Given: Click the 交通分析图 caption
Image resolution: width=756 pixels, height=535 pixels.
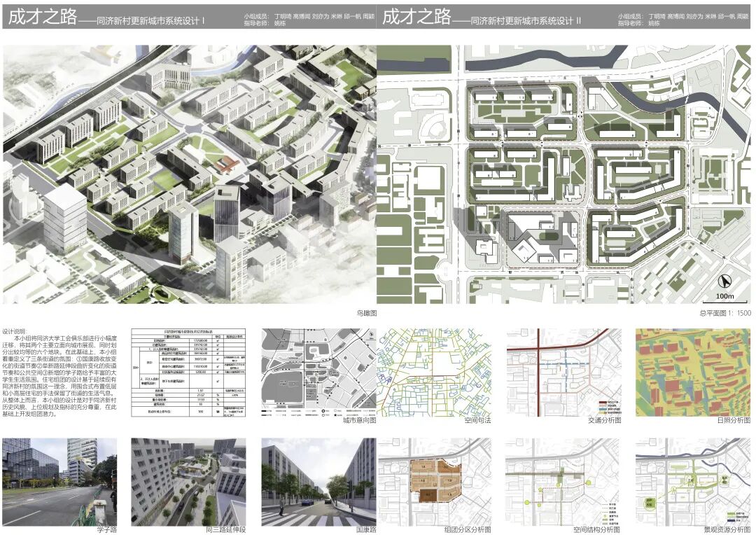Looking at the screenshot, I should click(x=605, y=420).
